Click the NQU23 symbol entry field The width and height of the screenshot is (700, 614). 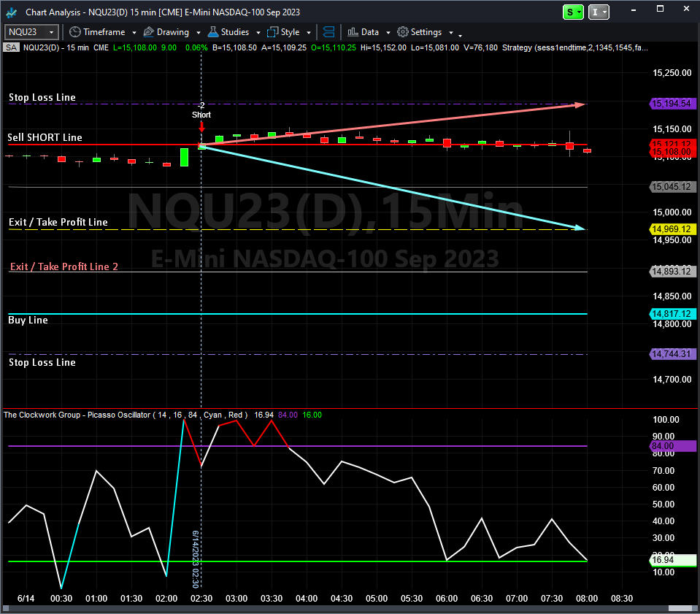pyautogui.click(x=25, y=32)
